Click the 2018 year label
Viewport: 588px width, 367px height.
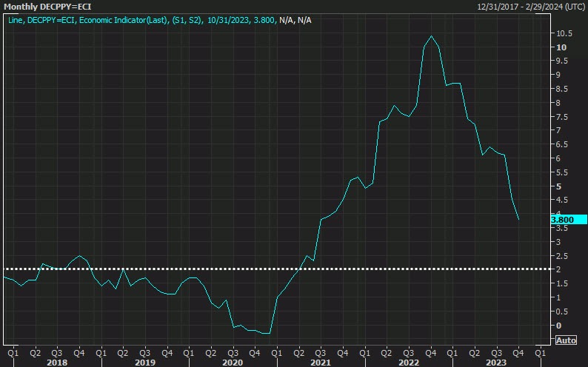point(57,363)
